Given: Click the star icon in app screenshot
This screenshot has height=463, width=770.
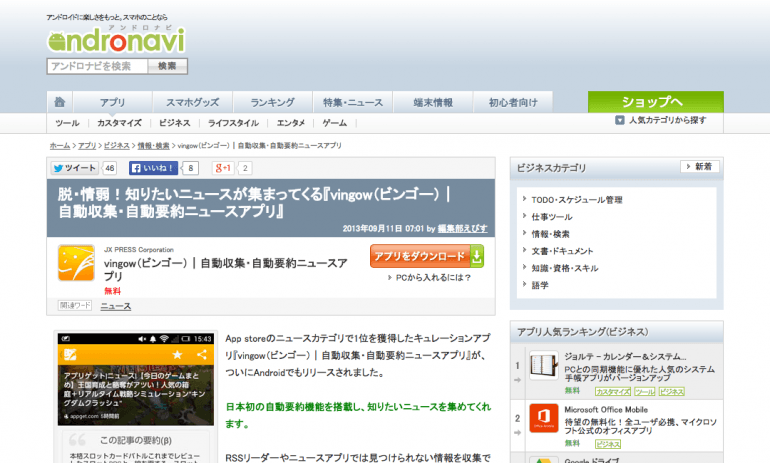Looking at the screenshot, I should (177, 354).
